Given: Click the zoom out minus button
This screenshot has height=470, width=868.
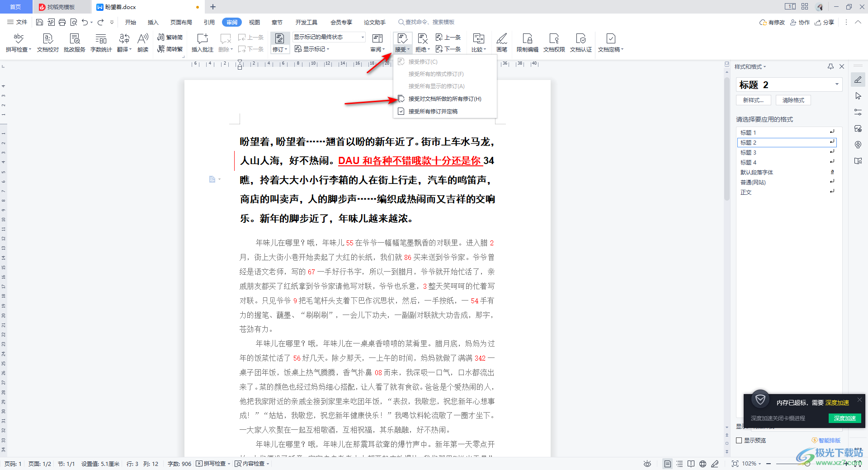Looking at the screenshot, I should [x=769, y=464].
